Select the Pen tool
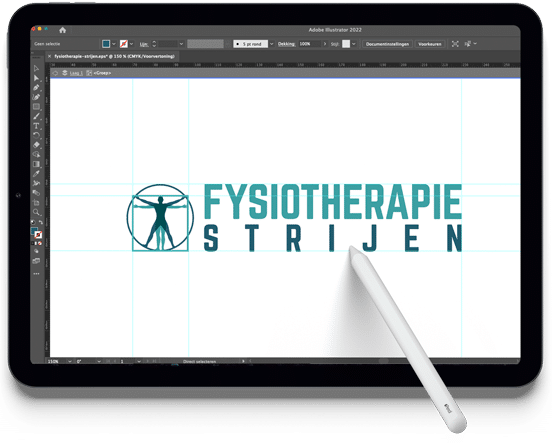The width and height of the screenshot is (552, 443). [x=36, y=87]
